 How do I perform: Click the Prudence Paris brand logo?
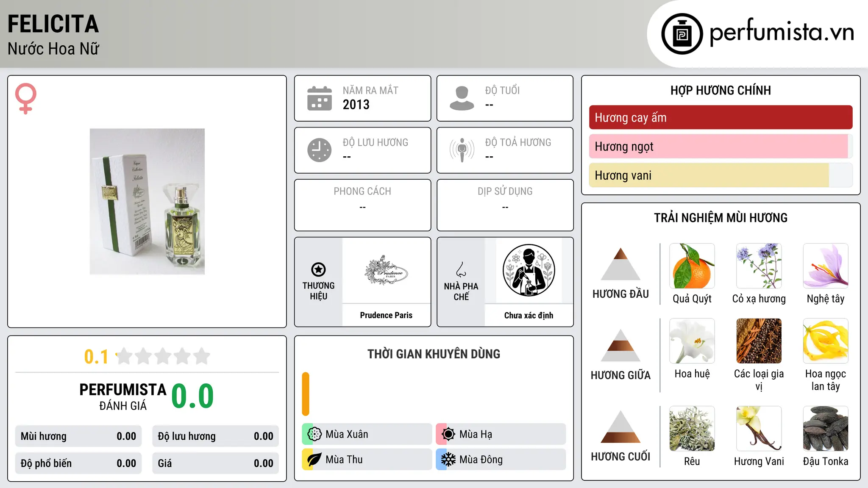coord(386,270)
